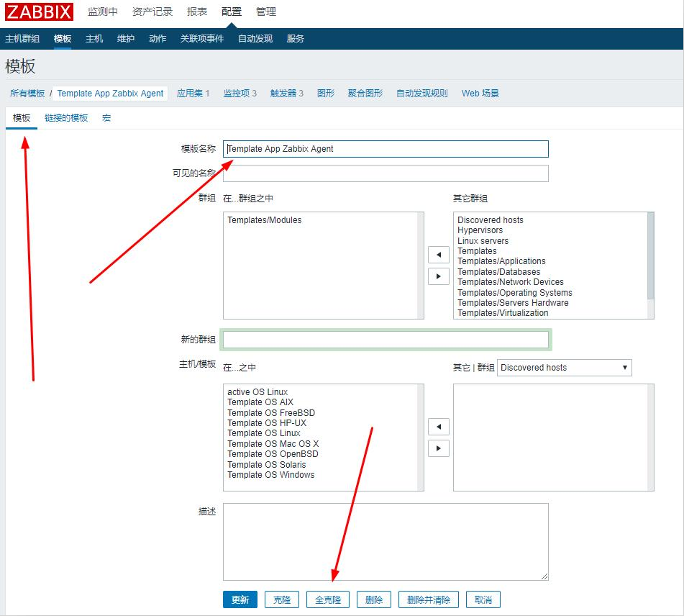The height and width of the screenshot is (616, 684).
Task: Select Templates/Modules in current groups list
Action: pyautogui.click(x=265, y=220)
